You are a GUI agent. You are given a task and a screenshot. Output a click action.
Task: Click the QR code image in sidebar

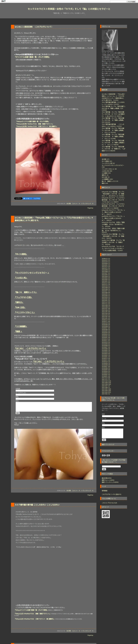106,514
